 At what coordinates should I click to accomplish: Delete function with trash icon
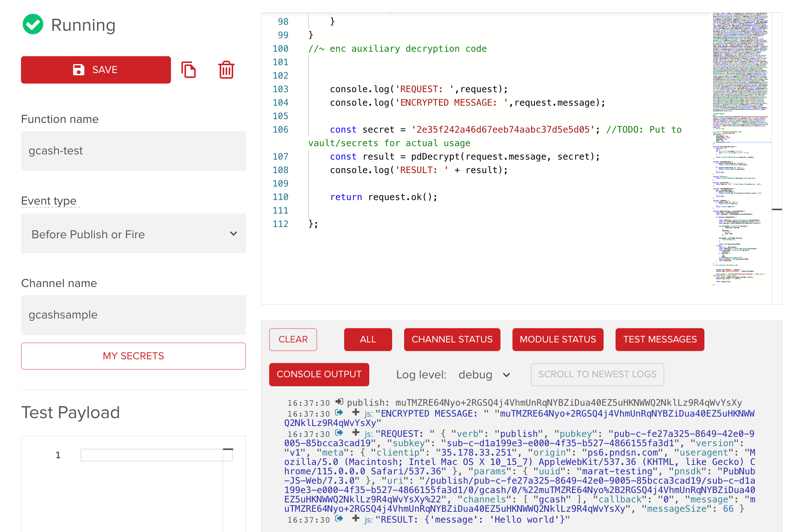point(226,70)
